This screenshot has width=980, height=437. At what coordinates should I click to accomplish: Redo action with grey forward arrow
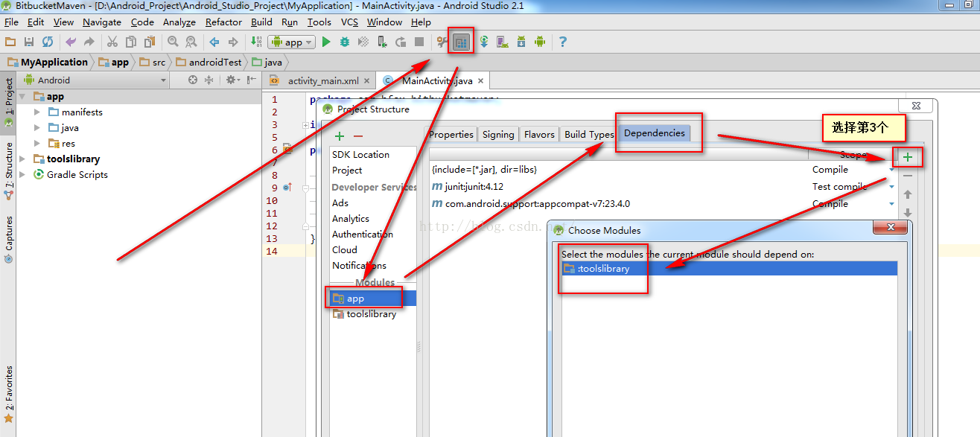click(89, 42)
